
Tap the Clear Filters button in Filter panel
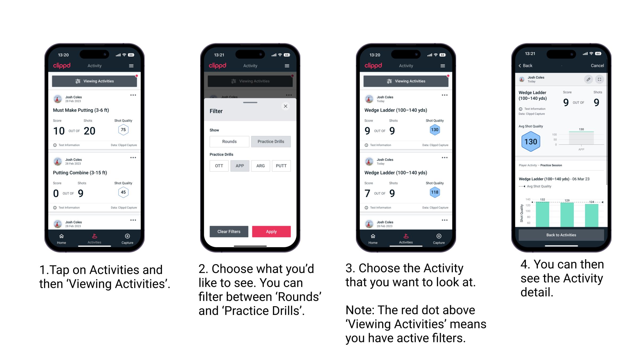(x=229, y=231)
